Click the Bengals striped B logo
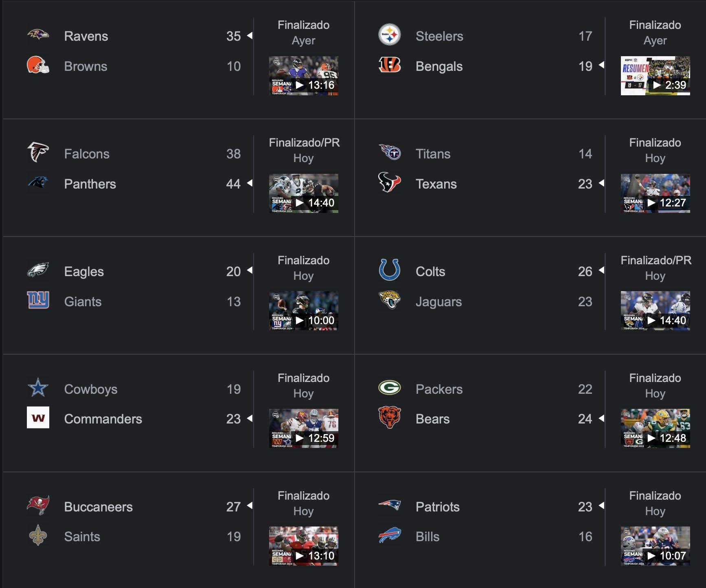 click(390, 65)
